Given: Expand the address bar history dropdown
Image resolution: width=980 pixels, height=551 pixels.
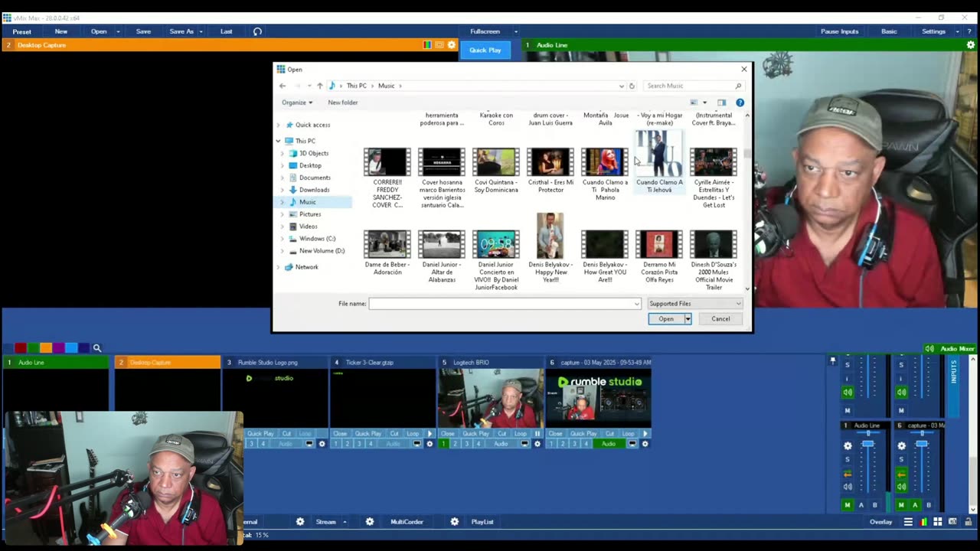Looking at the screenshot, I should pyautogui.click(x=622, y=86).
